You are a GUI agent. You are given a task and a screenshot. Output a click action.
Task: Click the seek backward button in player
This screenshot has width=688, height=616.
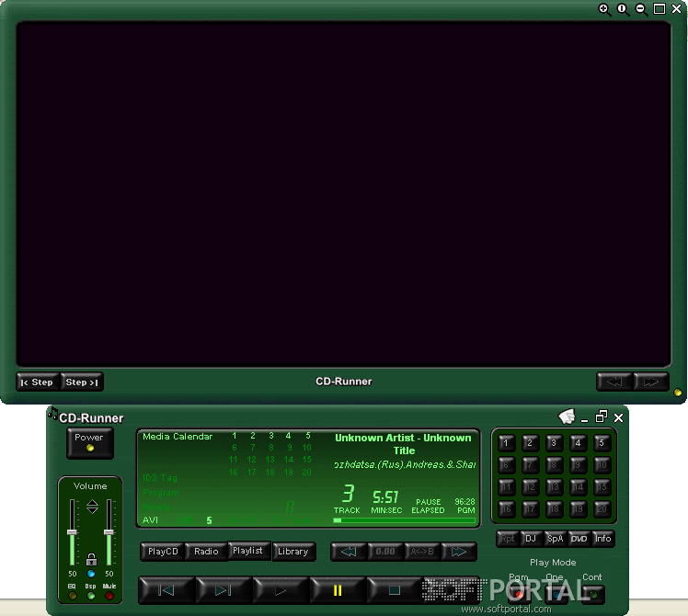(x=349, y=552)
